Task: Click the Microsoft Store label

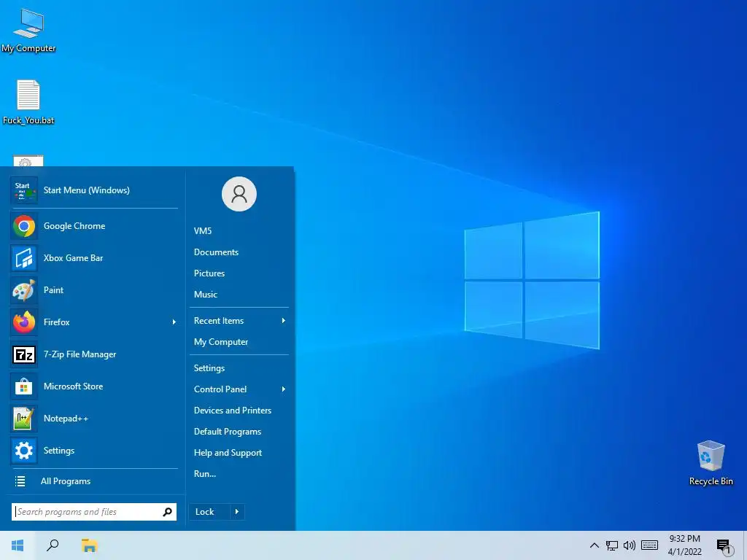Action: coord(74,386)
